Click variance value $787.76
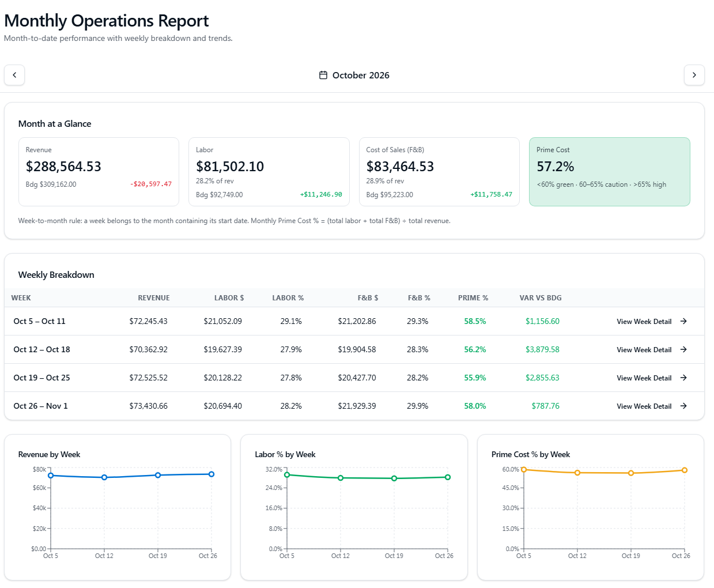Viewport: 714px width, 588px height. pyautogui.click(x=546, y=406)
